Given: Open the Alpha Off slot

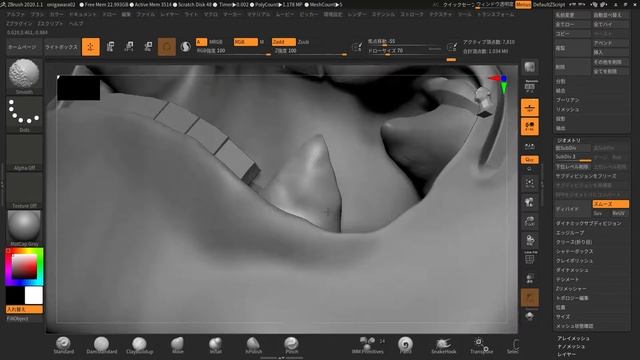Looking at the screenshot, I should click(24, 153).
